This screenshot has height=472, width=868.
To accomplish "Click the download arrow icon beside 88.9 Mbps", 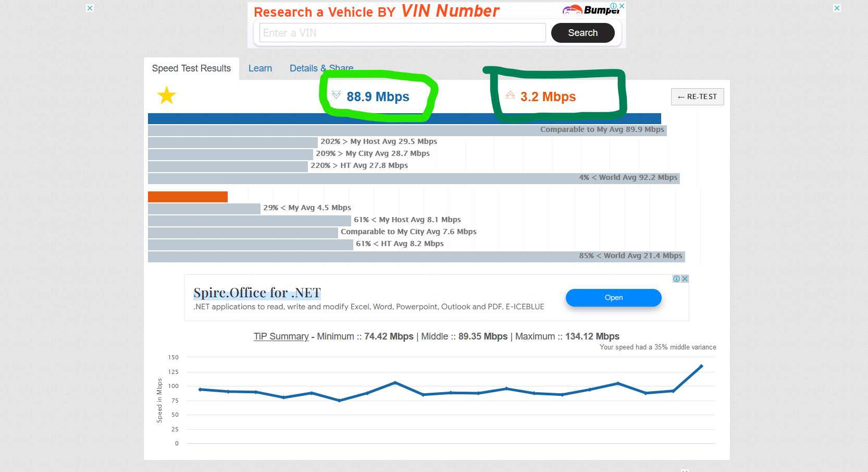I will 336,95.
